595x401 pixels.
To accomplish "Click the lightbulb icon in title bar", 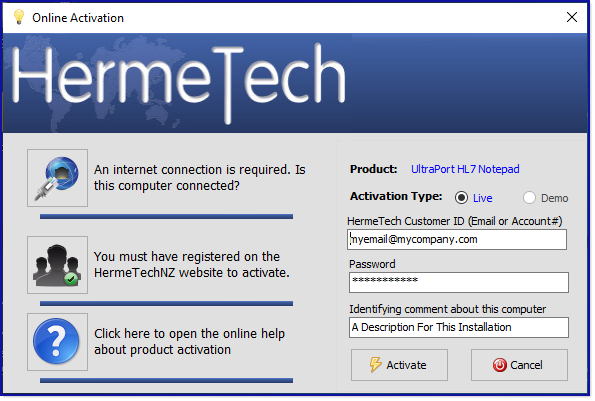I will (19, 17).
